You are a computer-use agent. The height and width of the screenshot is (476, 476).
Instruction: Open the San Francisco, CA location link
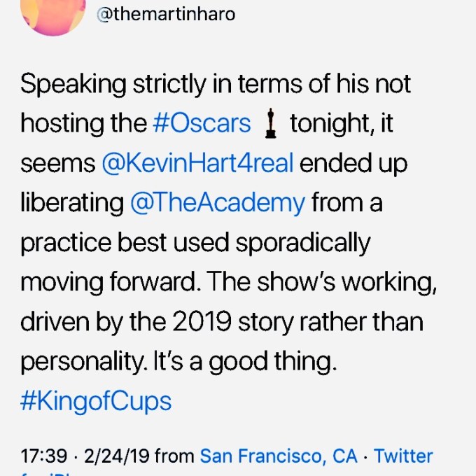(279, 456)
